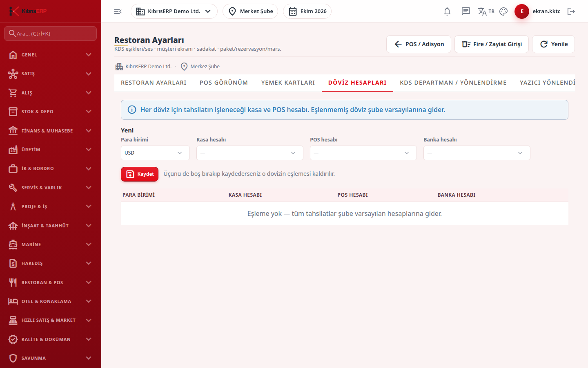Image resolution: width=588 pixels, height=368 pixels.
Task: Open Fire / Zayiat Girişi
Action: (x=492, y=44)
